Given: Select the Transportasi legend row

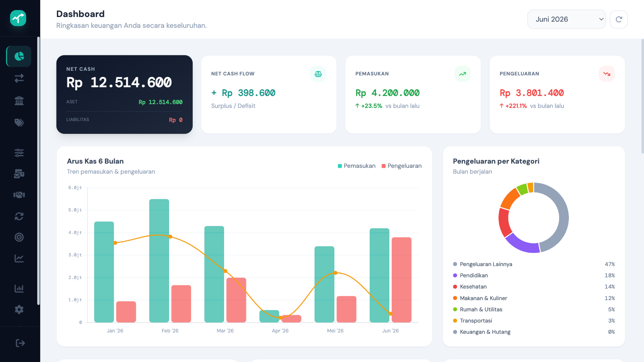Looking at the screenshot, I should pos(534,321).
